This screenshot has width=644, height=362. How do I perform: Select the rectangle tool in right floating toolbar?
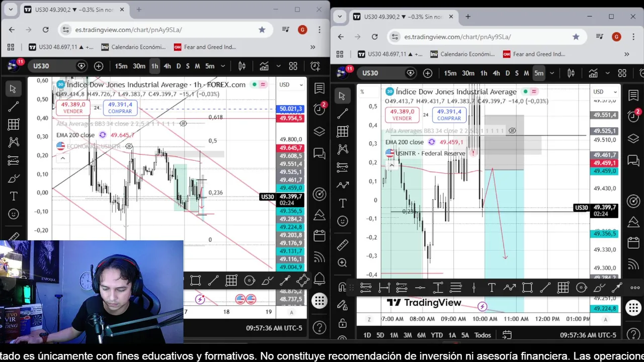tap(527, 288)
